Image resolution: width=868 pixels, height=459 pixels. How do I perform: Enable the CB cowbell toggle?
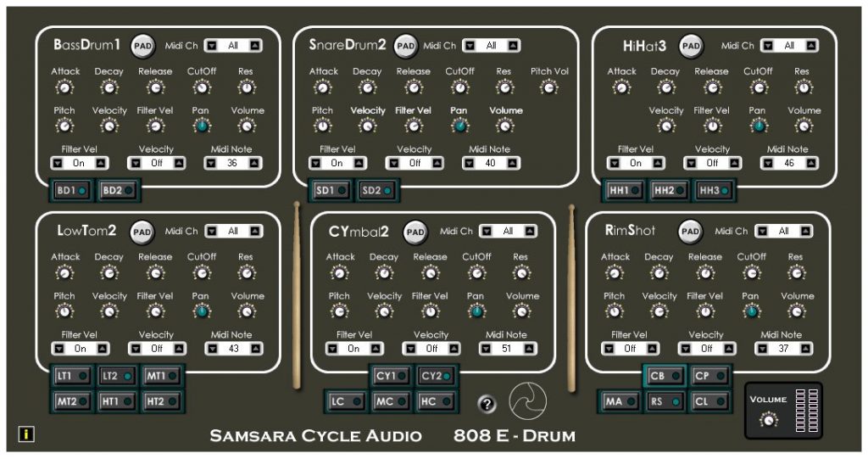pyautogui.click(x=665, y=376)
